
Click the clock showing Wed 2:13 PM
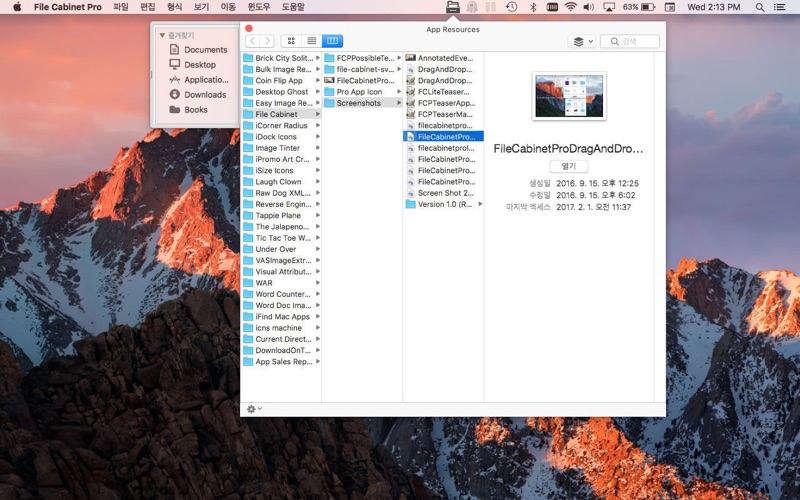pyautogui.click(x=713, y=7)
